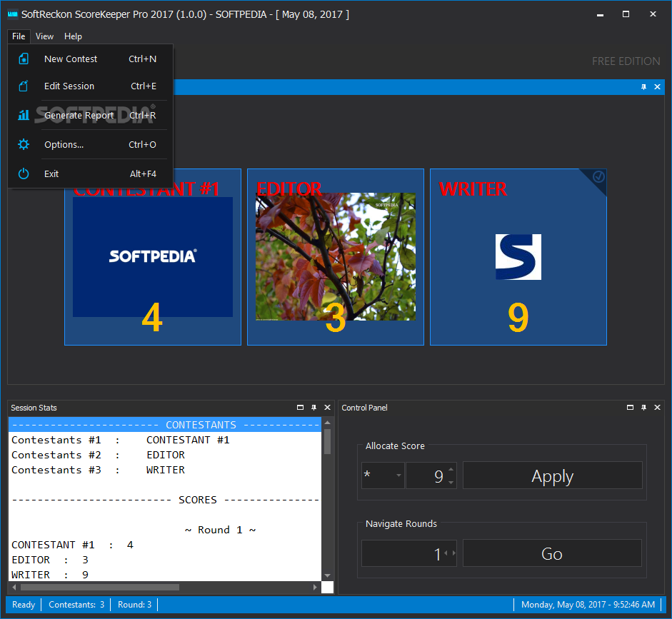672x619 pixels.
Task: Click the 'EDITOR : 3' score line
Action: [x=50, y=560]
